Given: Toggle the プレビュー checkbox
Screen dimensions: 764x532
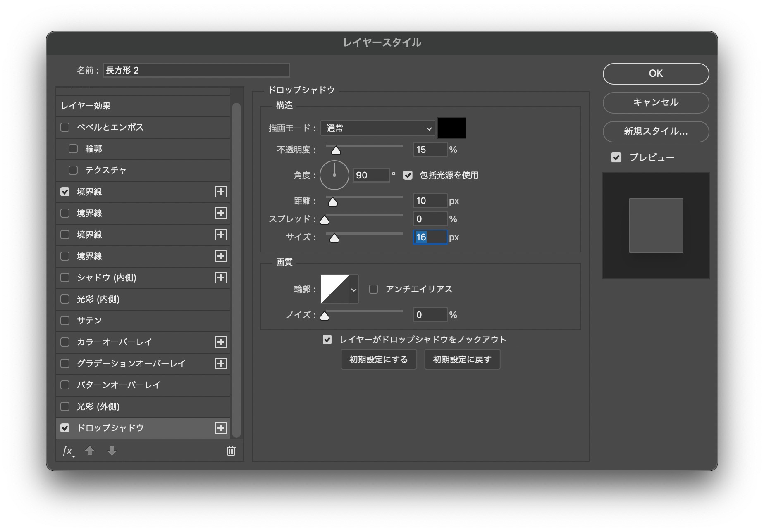Looking at the screenshot, I should click(x=616, y=157).
